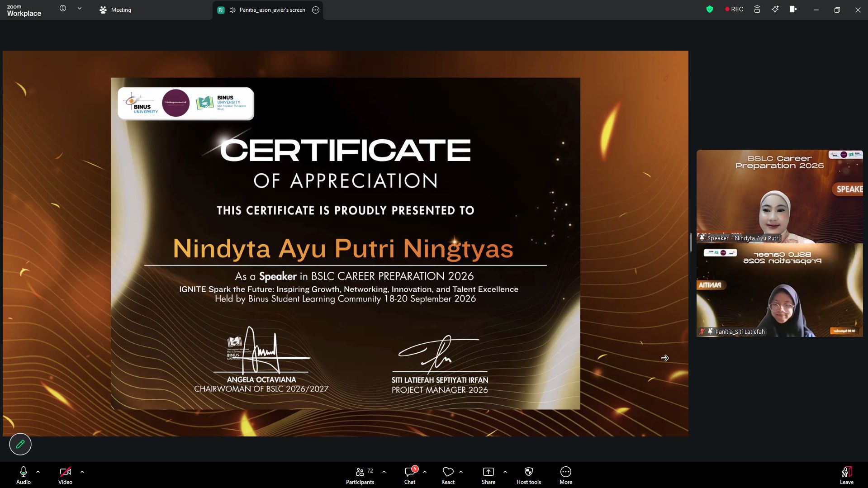Screen dimensions: 868x488
Task: Click the Binus University logo strip on the certificate
Action: 186,104
